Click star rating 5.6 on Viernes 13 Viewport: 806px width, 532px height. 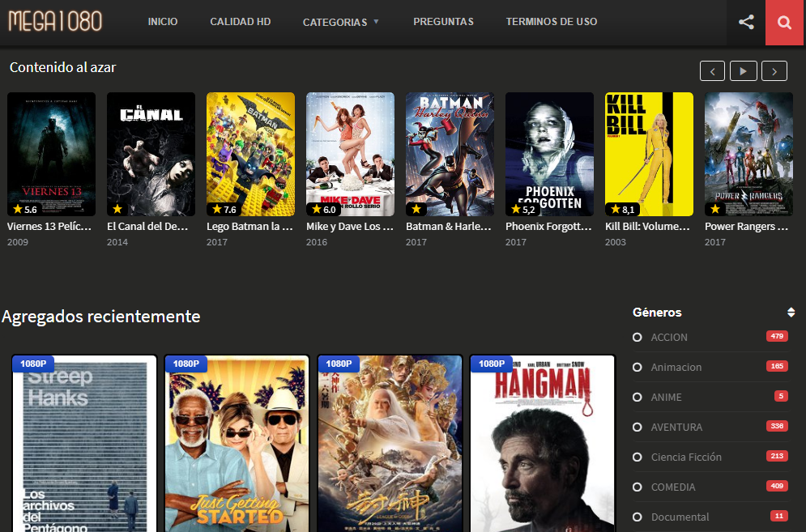pyautogui.click(x=25, y=209)
